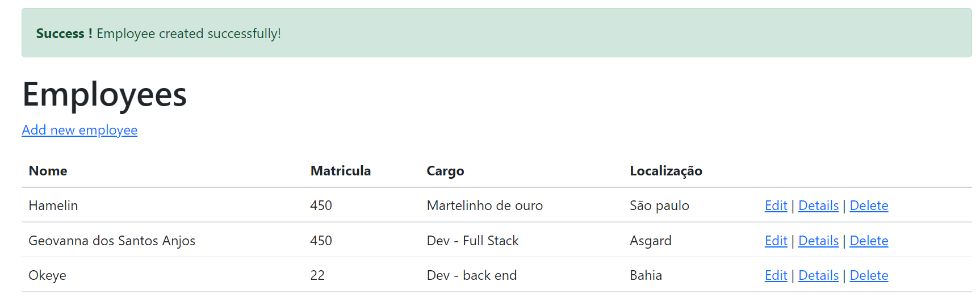The height and width of the screenshot is (302, 980).
Task: Edit the Hamelin employee record
Action: pyautogui.click(x=776, y=205)
